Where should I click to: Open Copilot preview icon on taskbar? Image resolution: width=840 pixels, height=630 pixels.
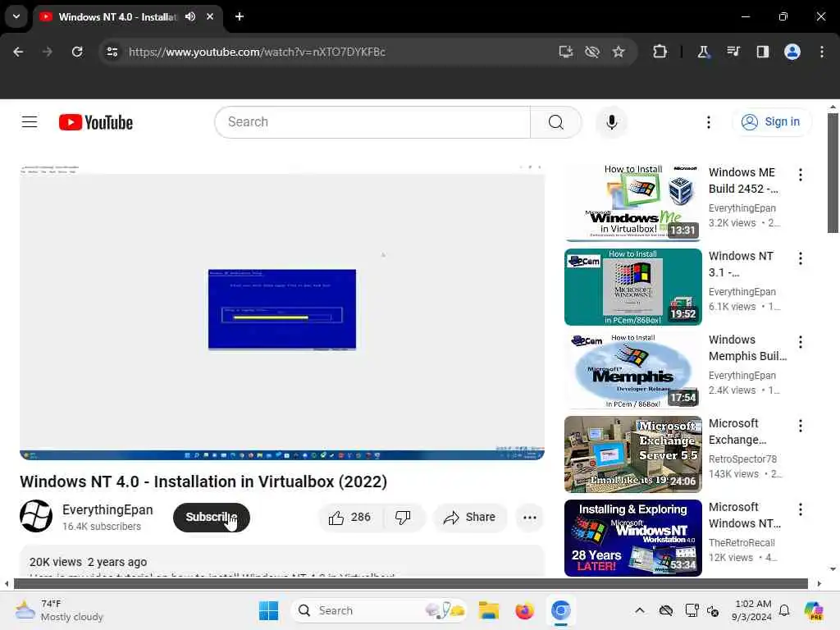pyautogui.click(x=813, y=610)
